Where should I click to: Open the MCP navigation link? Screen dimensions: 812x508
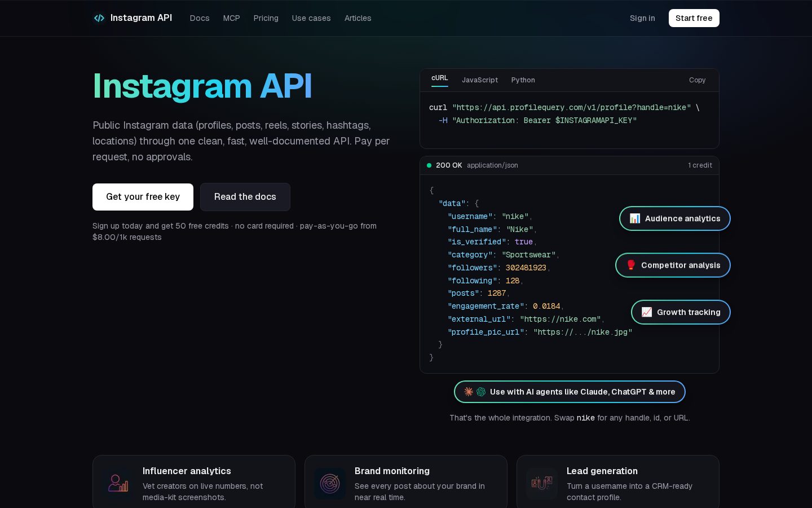click(x=232, y=18)
